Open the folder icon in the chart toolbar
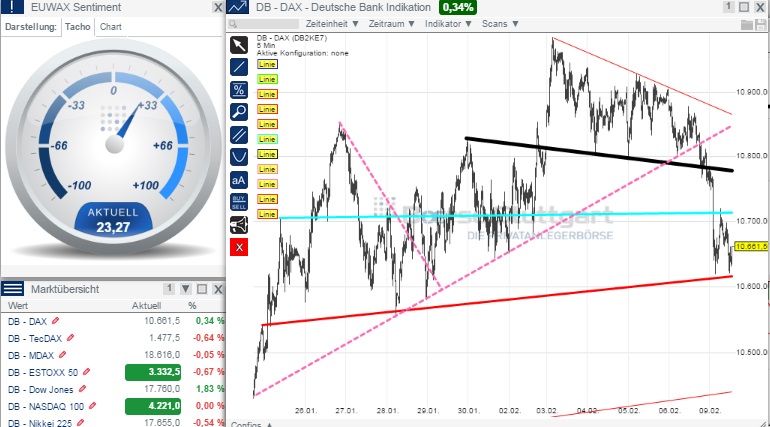The image size is (770, 427). pyautogui.click(x=746, y=25)
